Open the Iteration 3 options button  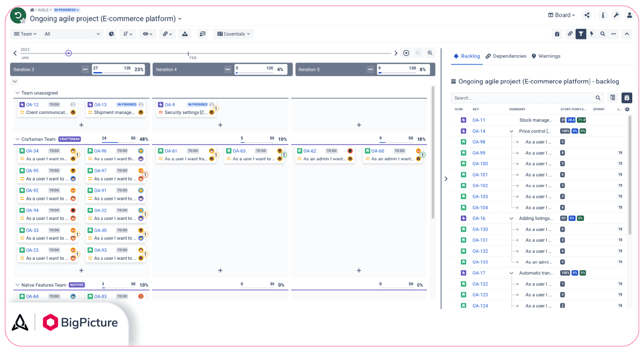point(85,70)
